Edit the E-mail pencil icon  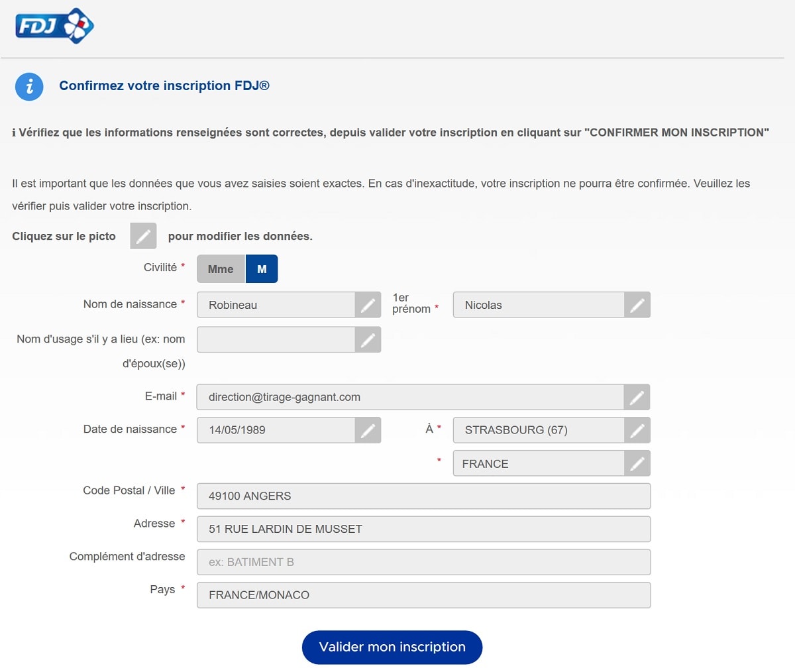click(637, 397)
